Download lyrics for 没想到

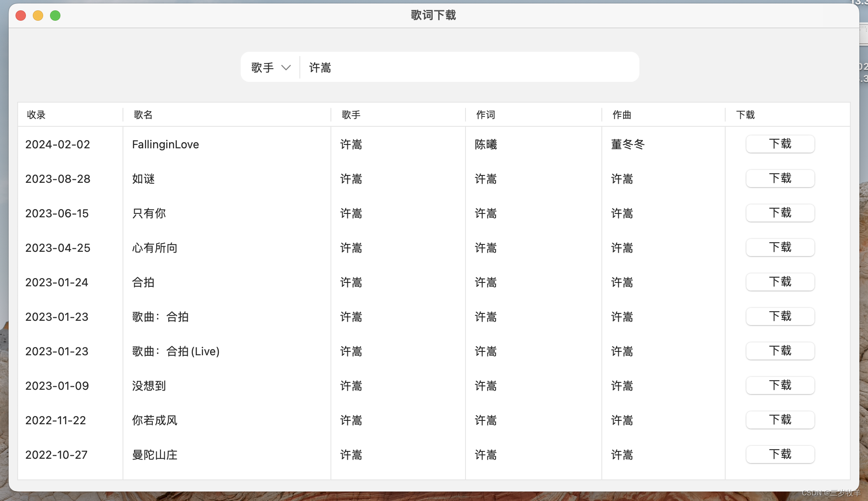tap(780, 385)
